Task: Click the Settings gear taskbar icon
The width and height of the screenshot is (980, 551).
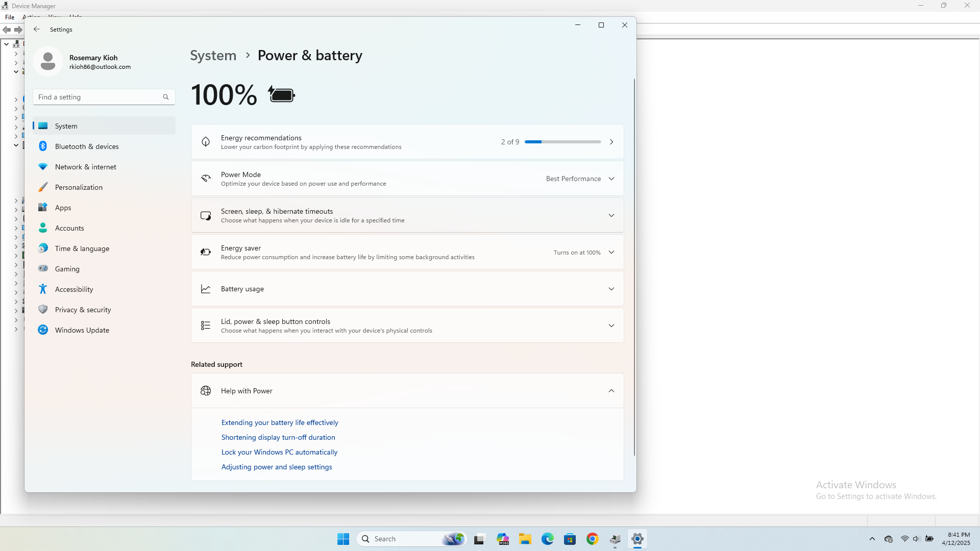Action: 638,539
